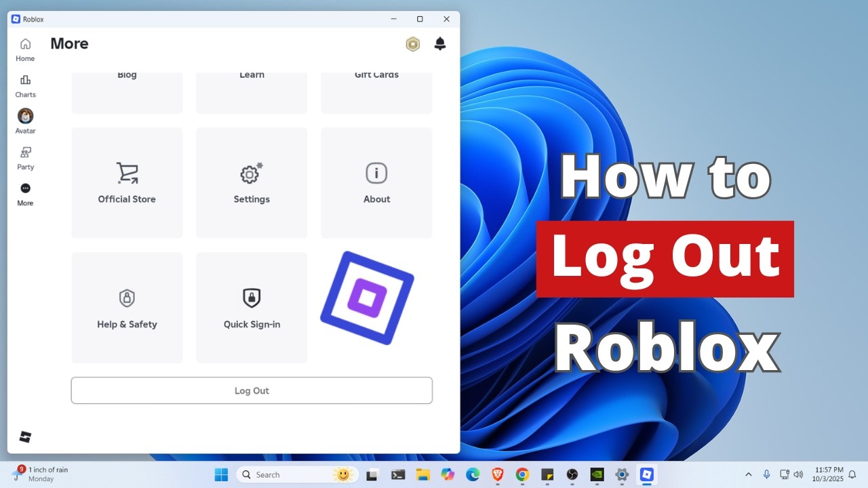Image resolution: width=868 pixels, height=488 pixels.
Task: Open the Windows Start menu
Action: (221, 474)
